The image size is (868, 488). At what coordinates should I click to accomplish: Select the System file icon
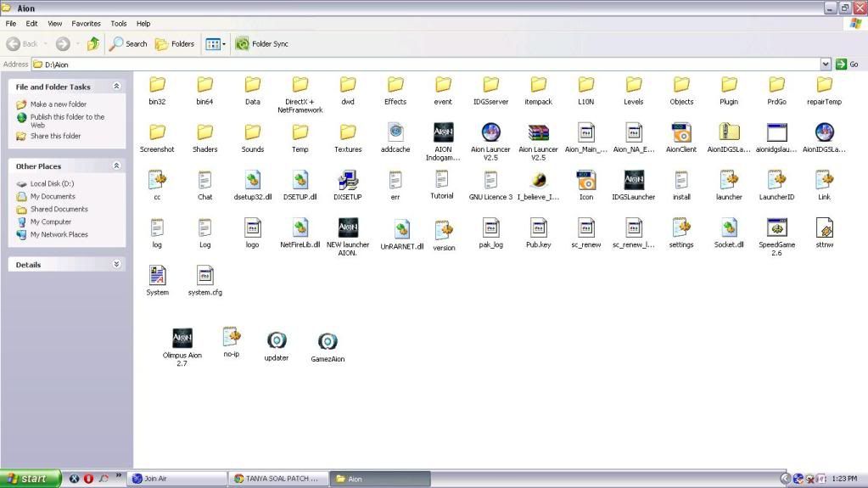tap(157, 276)
